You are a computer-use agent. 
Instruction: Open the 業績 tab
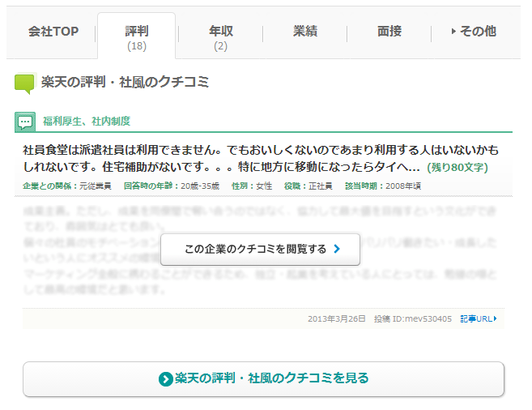coord(305,32)
